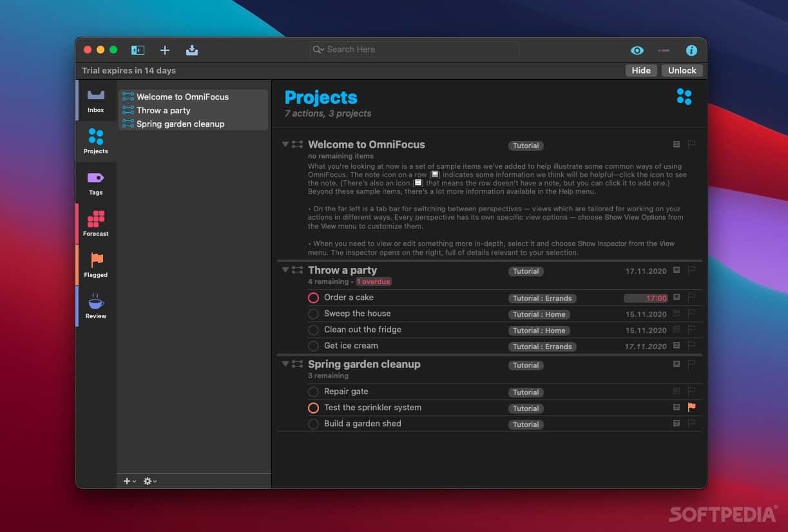
Task: Open the search options magnifier dropdown
Action: click(x=318, y=50)
